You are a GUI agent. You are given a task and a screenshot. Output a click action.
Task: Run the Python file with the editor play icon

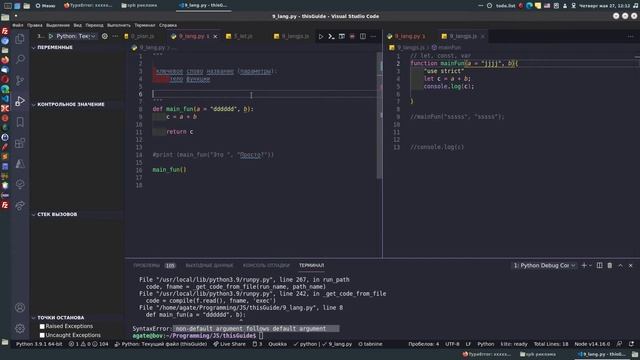tap(321, 36)
